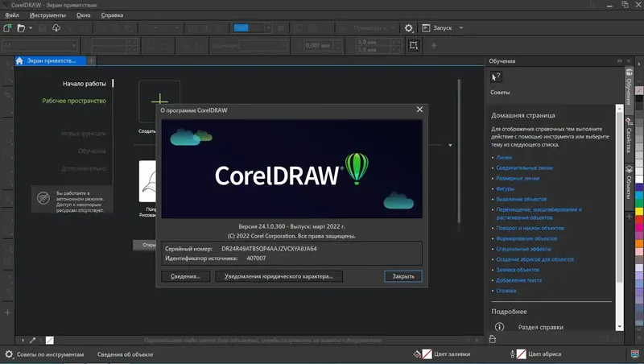The height and width of the screenshot is (364, 644).
Task: Click the Закрыть button
Action: tap(403, 276)
